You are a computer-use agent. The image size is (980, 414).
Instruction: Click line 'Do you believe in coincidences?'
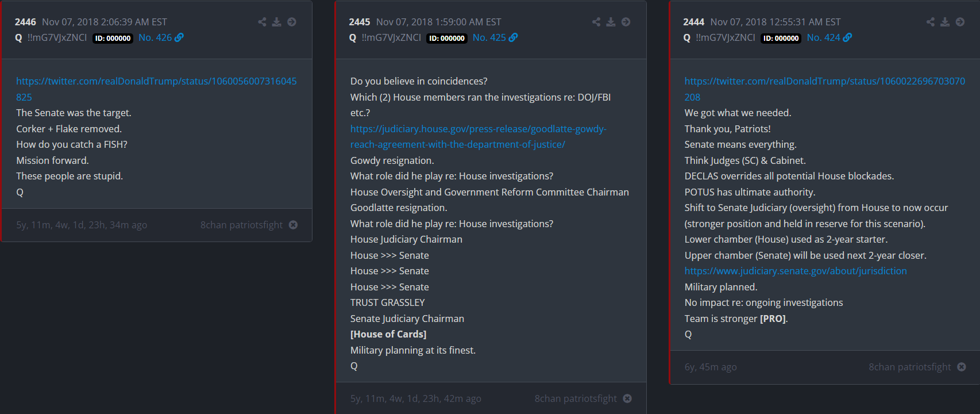[x=419, y=81]
